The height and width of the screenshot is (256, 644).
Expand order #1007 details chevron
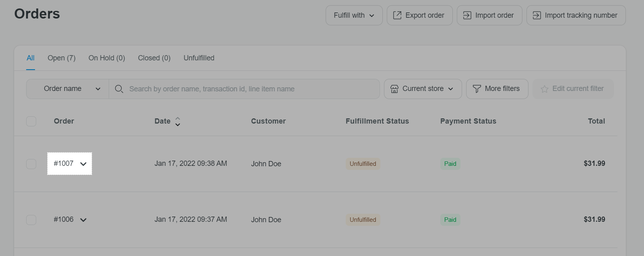click(x=83, y=164)
